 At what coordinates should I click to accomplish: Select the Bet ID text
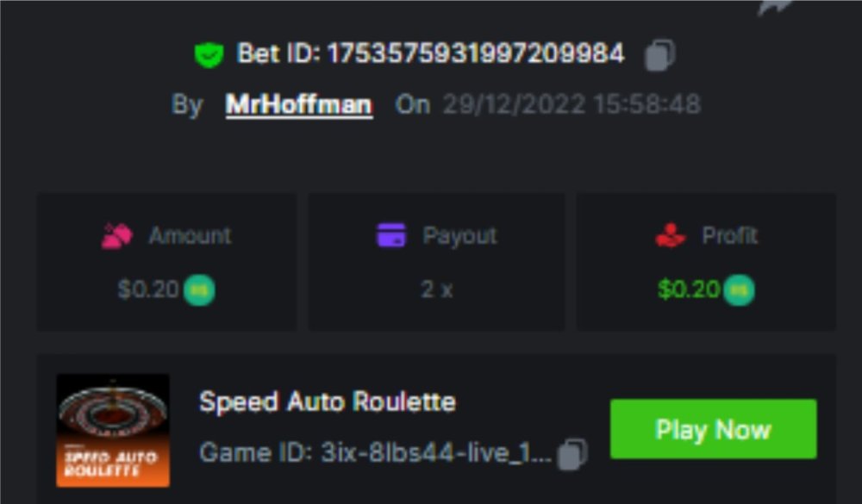click(430, 53)
